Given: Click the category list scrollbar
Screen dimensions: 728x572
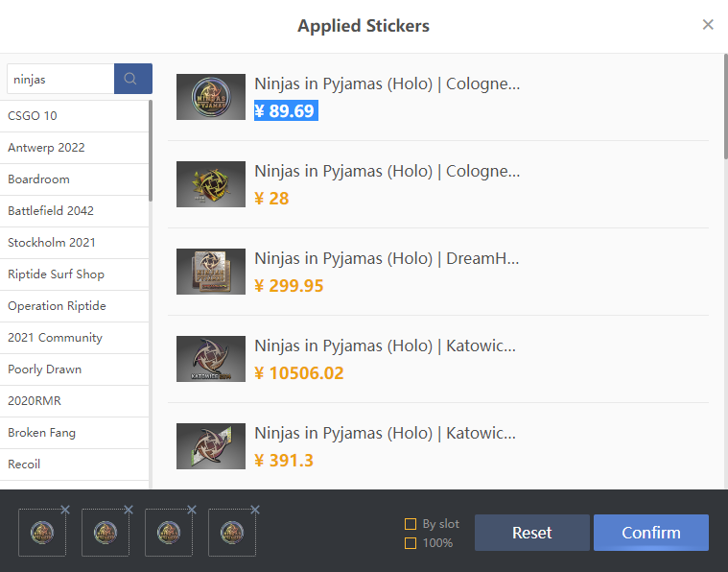Looking at the screenshot, I should pyautogui.click(x=151, y=154).
